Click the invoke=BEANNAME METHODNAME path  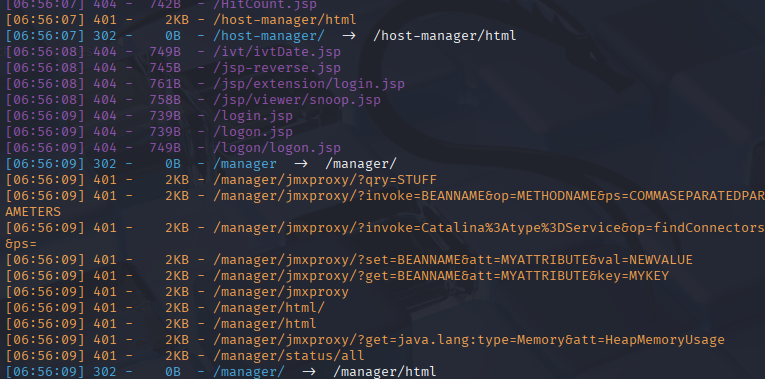(489, 196)
